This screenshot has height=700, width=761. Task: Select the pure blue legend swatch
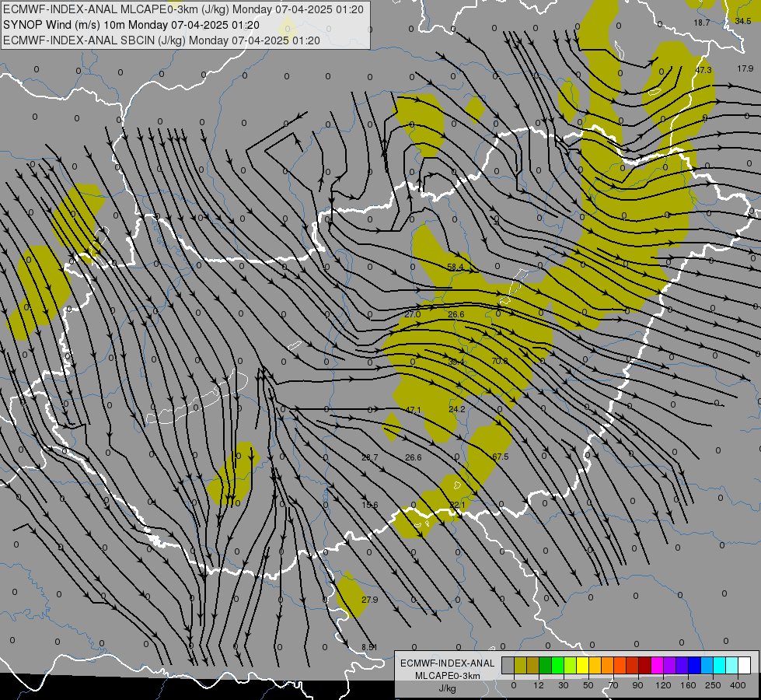click(x=695, y=665)
